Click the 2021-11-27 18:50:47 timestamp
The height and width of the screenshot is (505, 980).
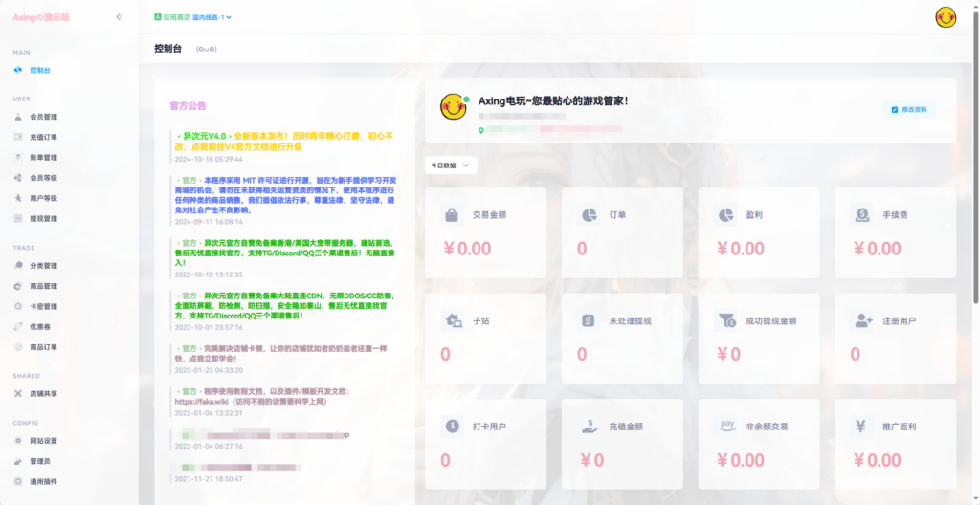209,479
